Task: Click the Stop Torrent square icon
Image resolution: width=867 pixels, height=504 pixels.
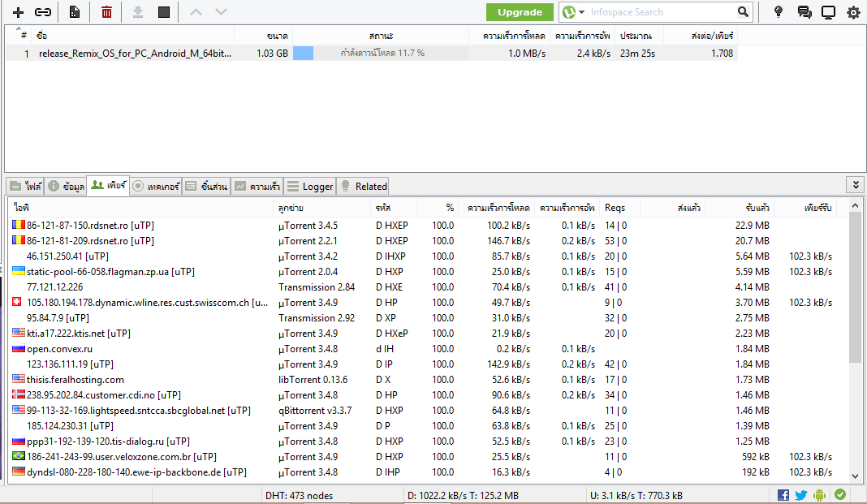Action: (164, 12)
